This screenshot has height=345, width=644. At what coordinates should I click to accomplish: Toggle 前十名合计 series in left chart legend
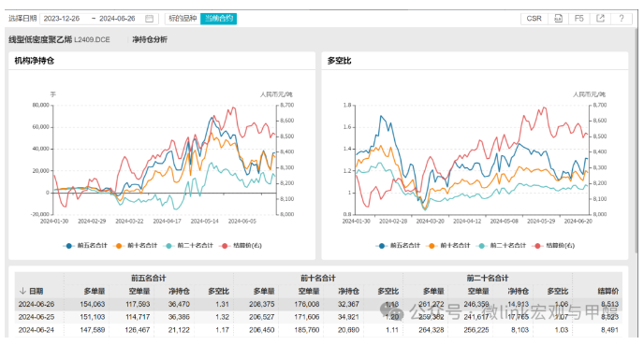(x=137, y=245)
